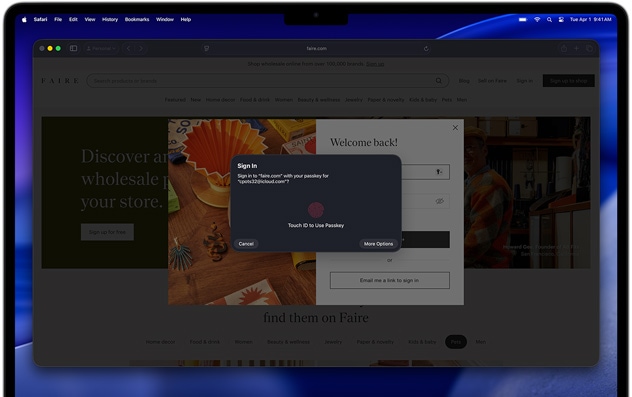Click the Share icon in Safari toolbar
The width and height of the screenshot is (632, 397).
[x=564, y=48]
